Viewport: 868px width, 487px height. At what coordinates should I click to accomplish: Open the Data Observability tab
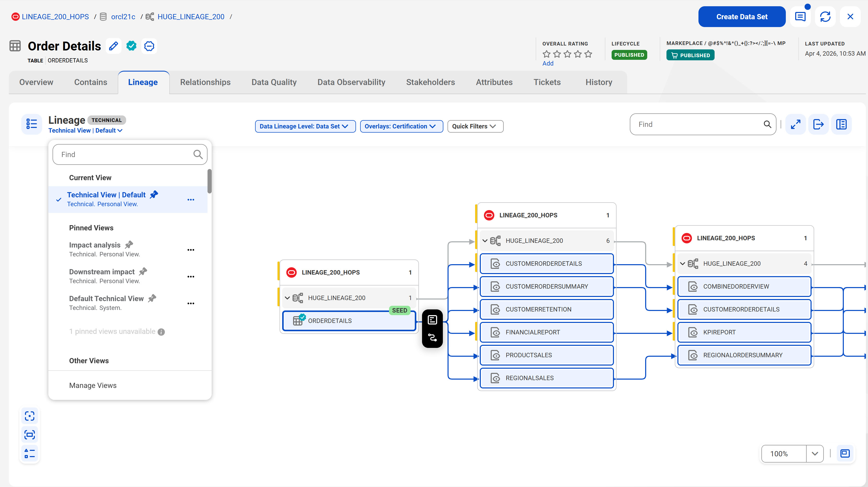pos(351,82)
